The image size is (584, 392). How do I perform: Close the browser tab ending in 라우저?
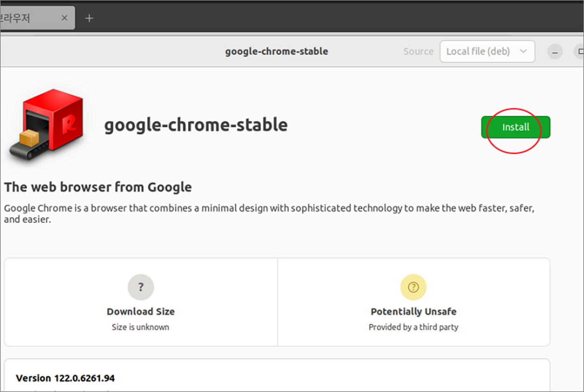point(64,18)
